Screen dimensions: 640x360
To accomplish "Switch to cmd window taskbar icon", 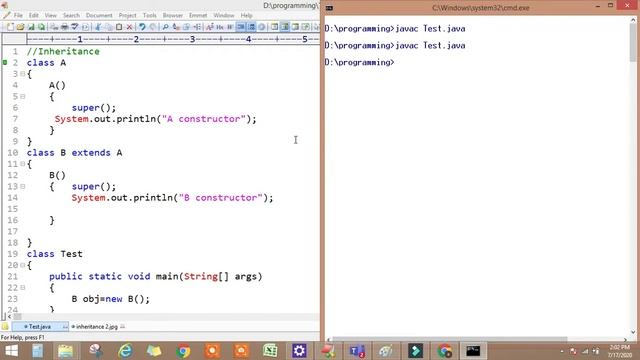I will [473, 351].
